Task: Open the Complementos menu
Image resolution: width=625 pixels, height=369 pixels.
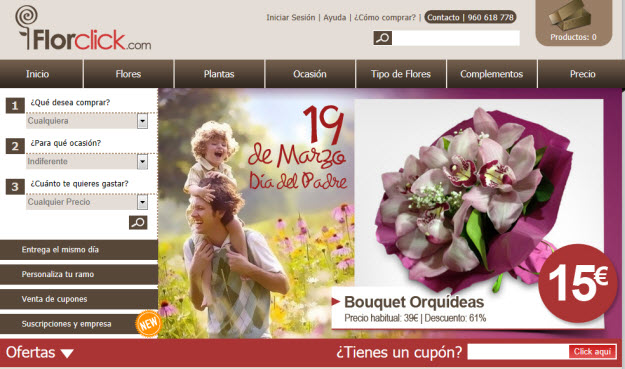Action: [x=491, y=74]
